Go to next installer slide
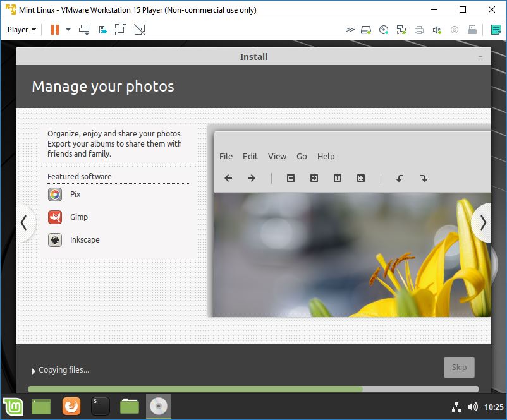The width and height of the screenshot is (507, 420). pyautogui.click(x=482, y=222)
